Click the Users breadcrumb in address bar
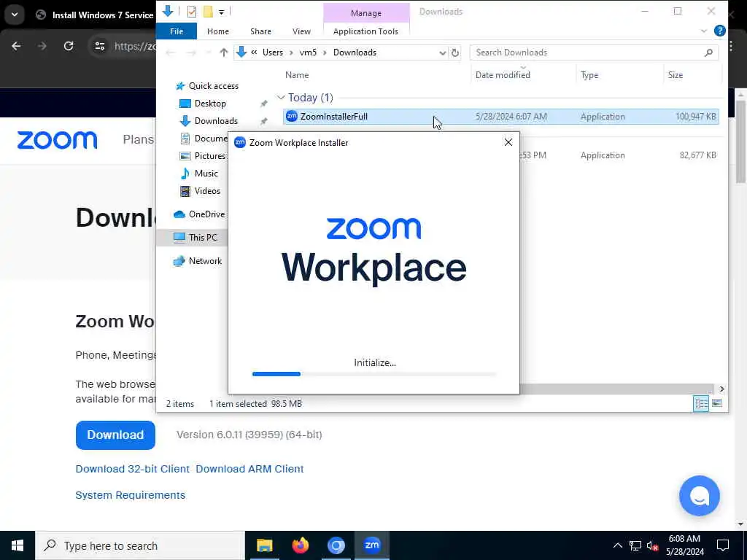 [273, 52]
